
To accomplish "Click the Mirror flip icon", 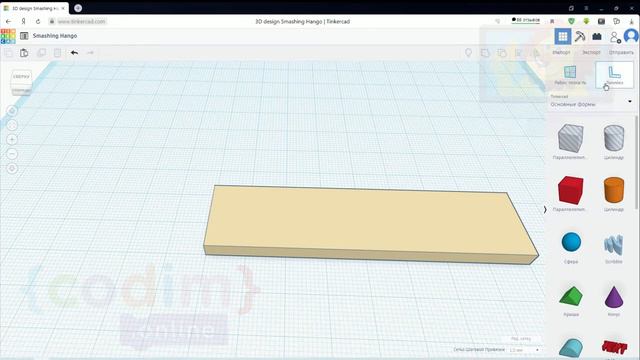I will 536,53.
